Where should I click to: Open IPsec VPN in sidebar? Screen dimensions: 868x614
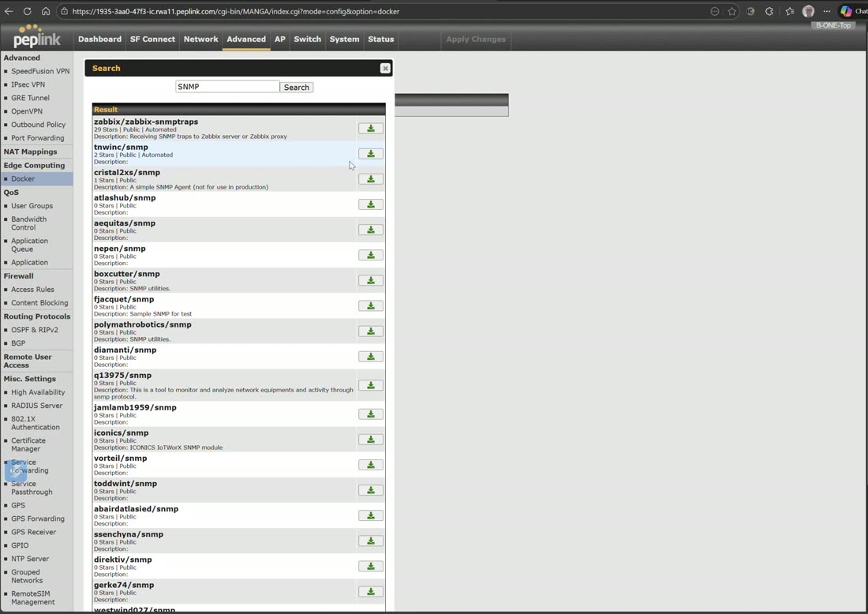pos(28,84)
